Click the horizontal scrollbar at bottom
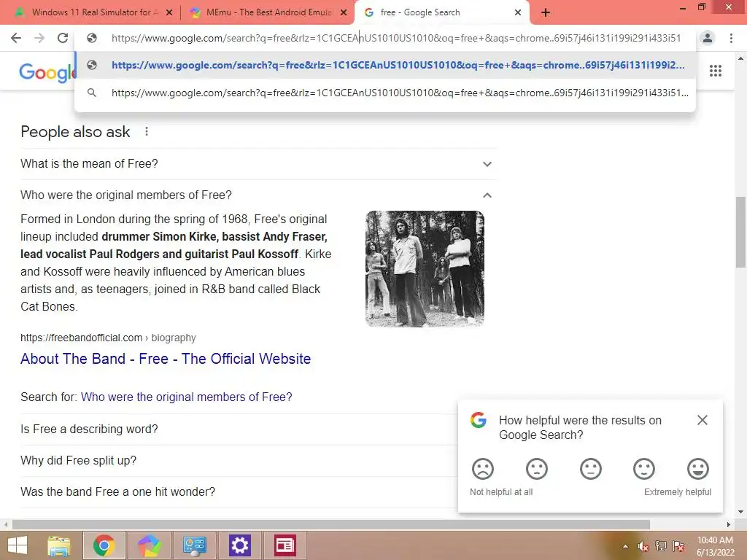The height and width of the screenshot is (560, 747). pos(331,525)
